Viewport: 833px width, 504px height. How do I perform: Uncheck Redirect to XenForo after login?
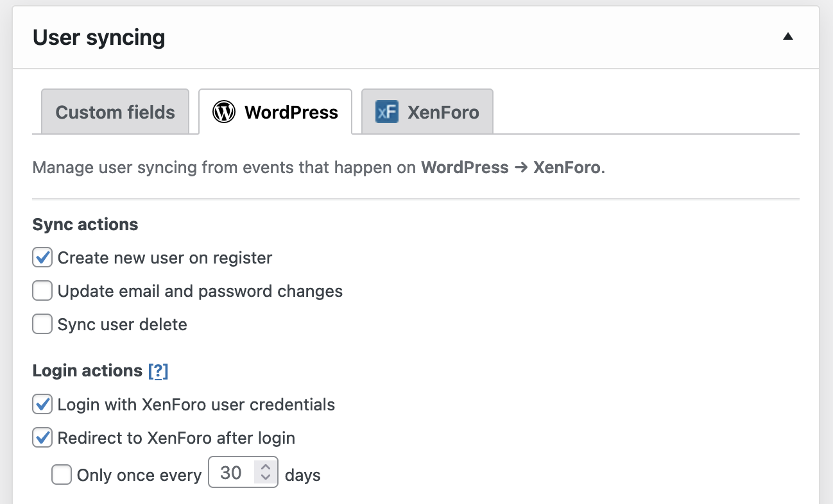coord(42,438)
